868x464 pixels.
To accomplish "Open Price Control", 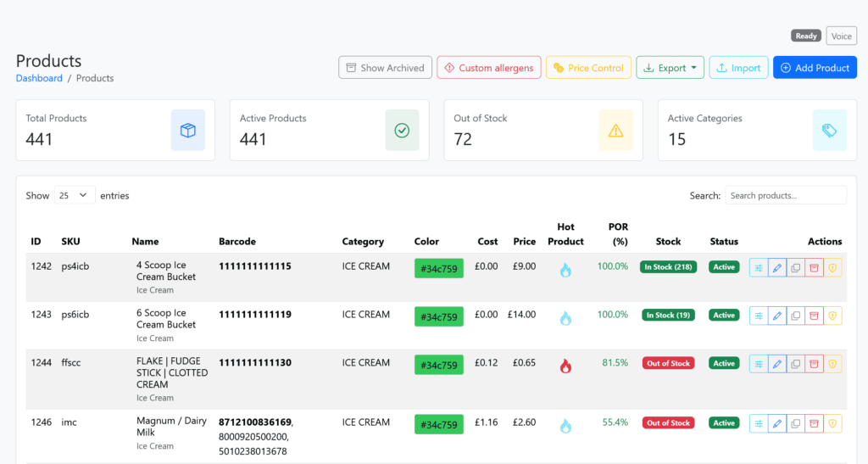I will [588, 68].
